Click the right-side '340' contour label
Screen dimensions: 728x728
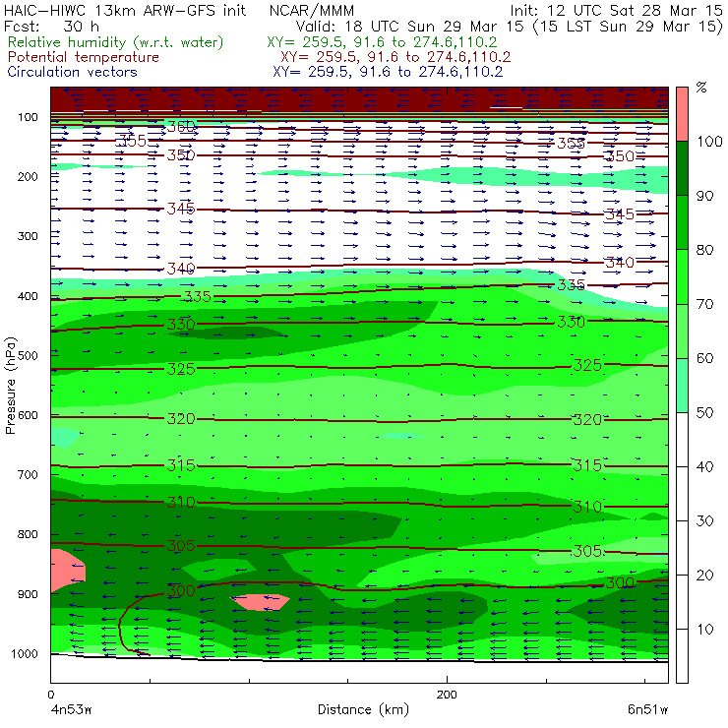pyautogui.click(x=620, y=263)
